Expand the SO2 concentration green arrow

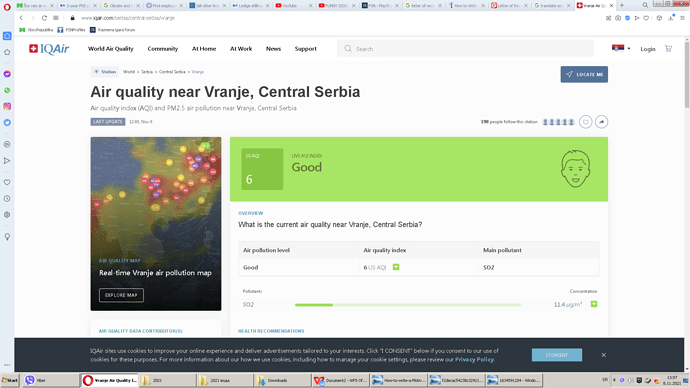click(x=594, y=304)
